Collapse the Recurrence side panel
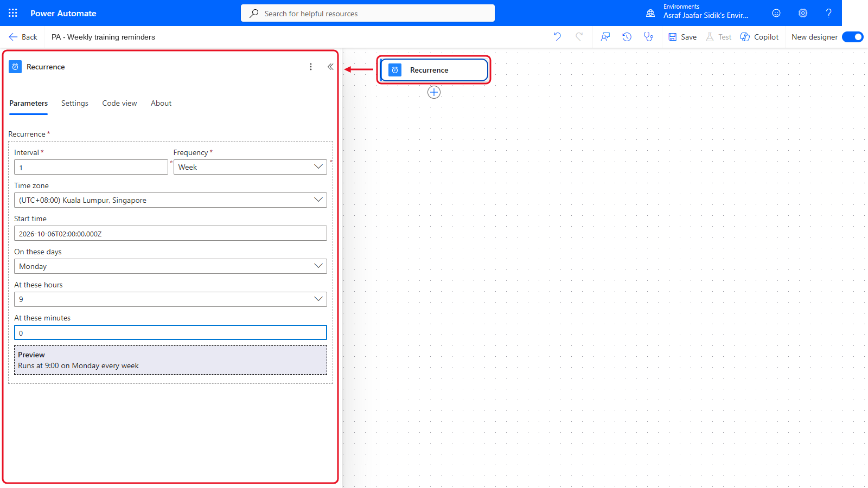Image resolution: width=868 pixels, height=488 pixels. pos(330,67)
